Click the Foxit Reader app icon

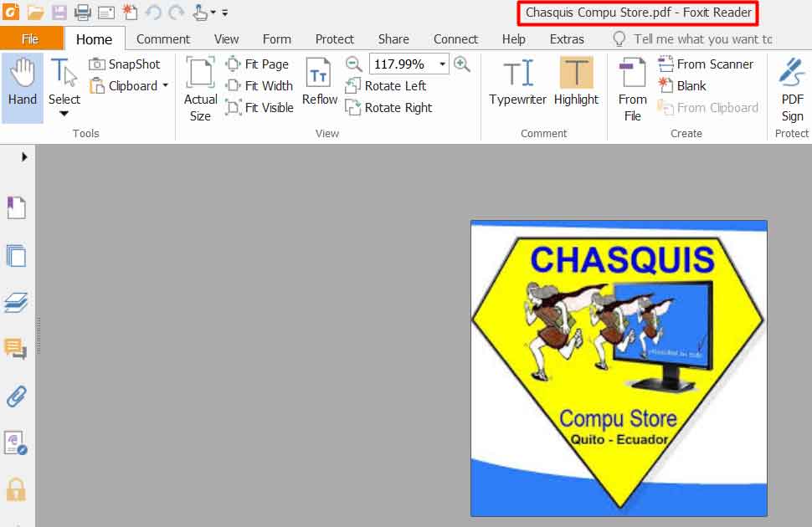coord(10,12)
